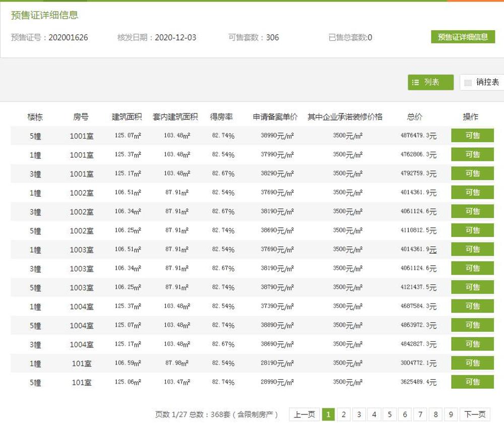Click 可售 for 1幢 101室
Viewport: 504px width, 423px height.
pyautogui.click(x=472, y=363)
